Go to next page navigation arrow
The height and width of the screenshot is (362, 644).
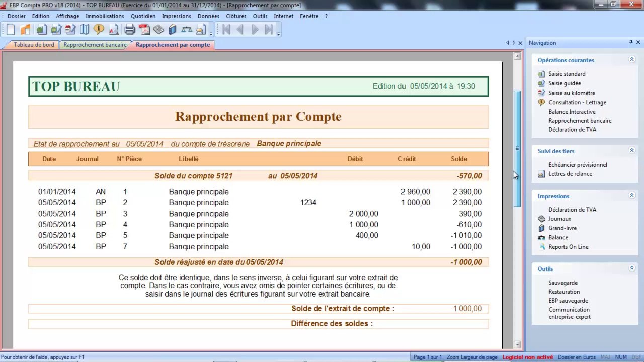coord(255,30)
